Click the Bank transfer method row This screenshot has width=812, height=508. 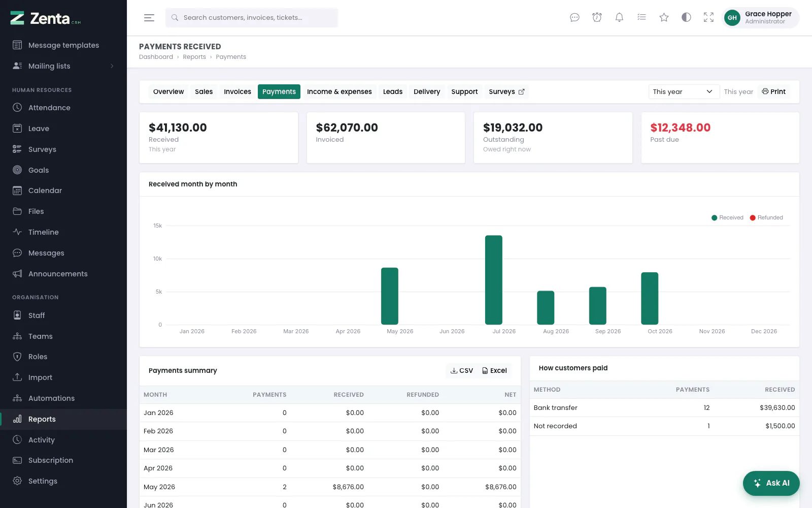point(664,408)
